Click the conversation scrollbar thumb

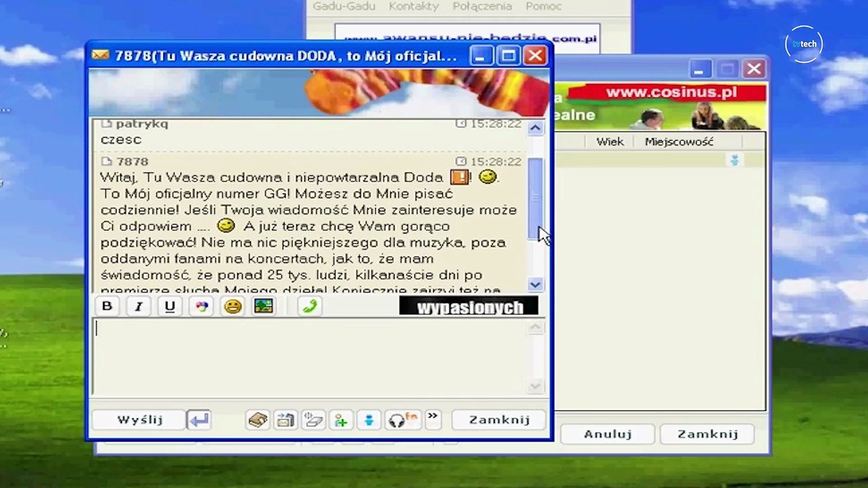point(535,198)
